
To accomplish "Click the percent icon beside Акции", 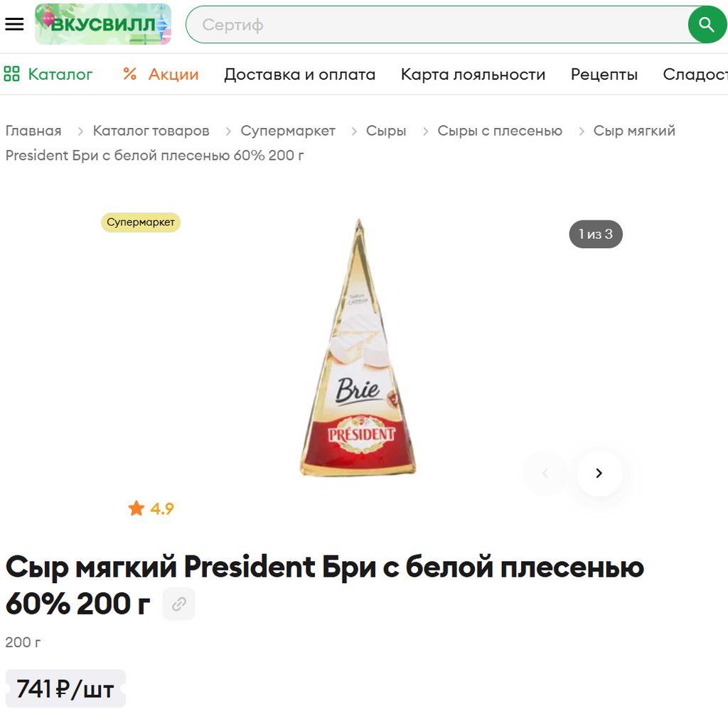I will (130, 74).
